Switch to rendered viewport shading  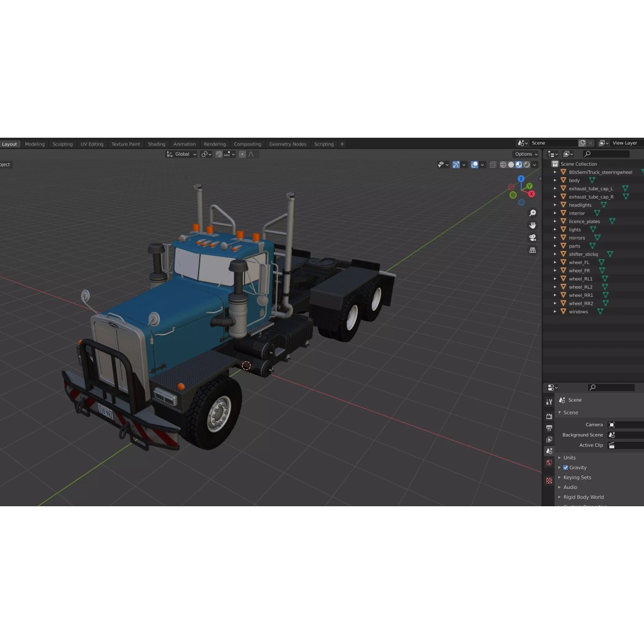(527, 165)
